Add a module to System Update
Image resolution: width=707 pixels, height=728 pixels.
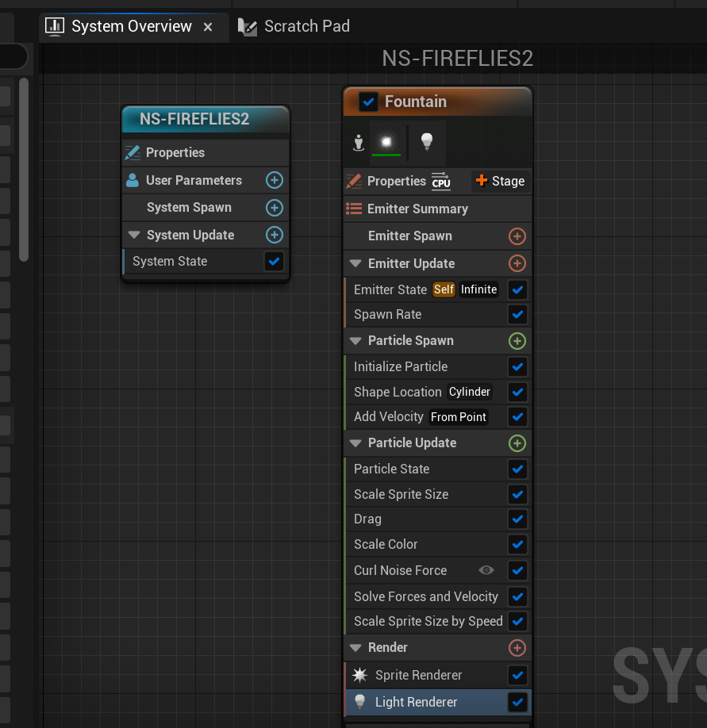[274, 235]
